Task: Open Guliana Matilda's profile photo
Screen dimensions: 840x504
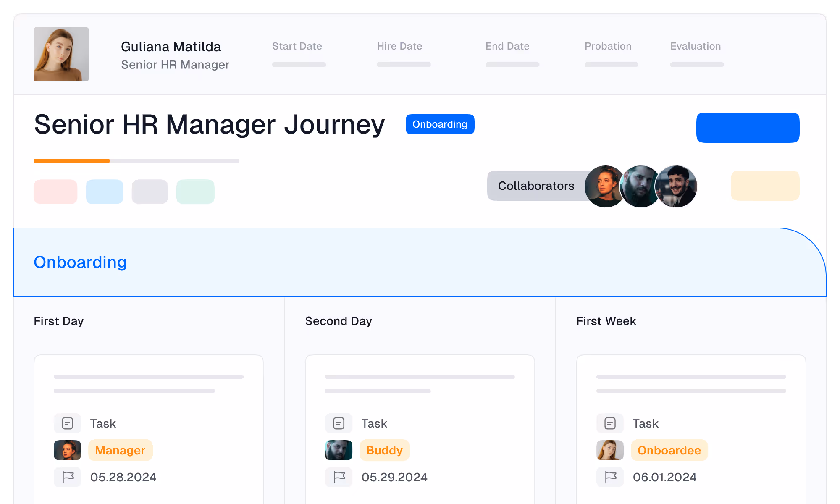Action: [61, 54]
